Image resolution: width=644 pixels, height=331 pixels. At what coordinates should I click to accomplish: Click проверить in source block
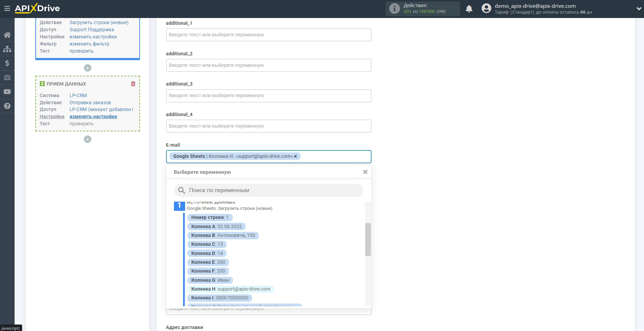(x=82, y=51)
